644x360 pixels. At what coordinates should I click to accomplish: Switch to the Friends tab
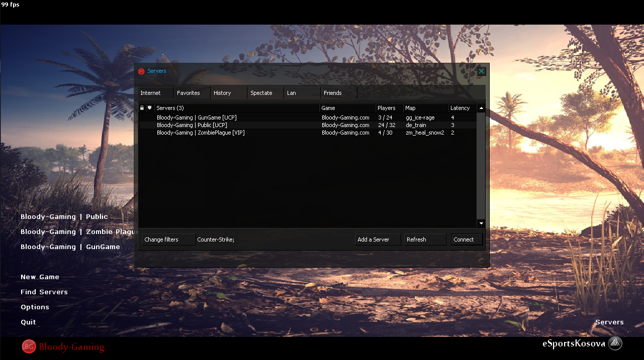point(339,93)
